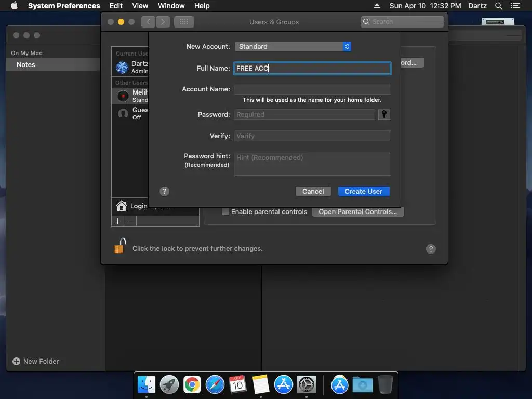
Task: Select the Guest User entry
Action: [x=130, y=113]
